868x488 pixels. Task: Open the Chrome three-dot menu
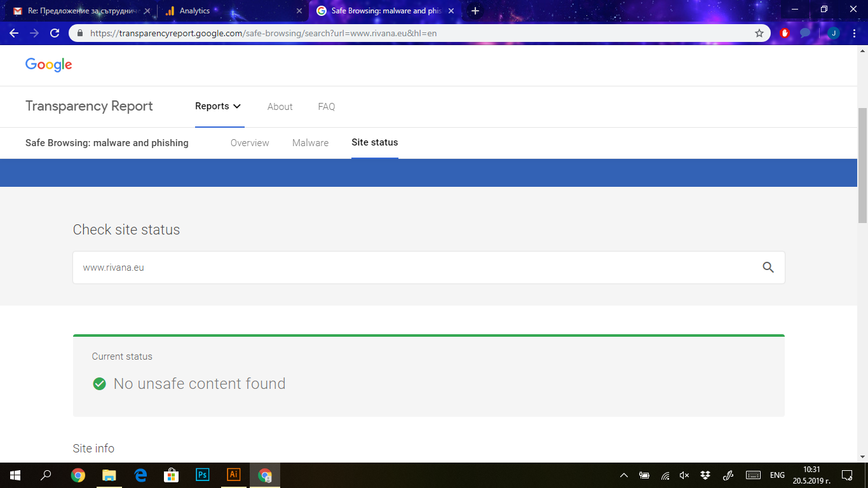tap(854, 33)
